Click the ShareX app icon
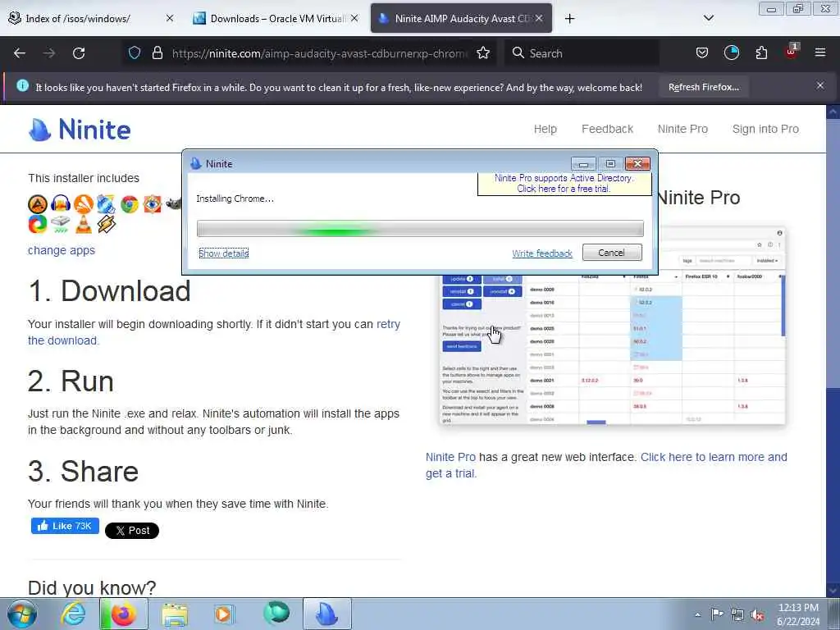This screenshot has width=840, height=630. 38,224
